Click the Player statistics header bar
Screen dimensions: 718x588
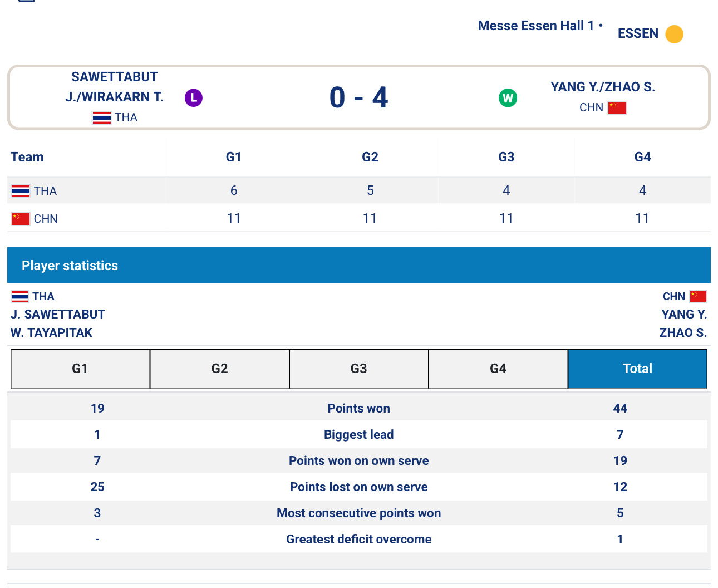point(358,266)
